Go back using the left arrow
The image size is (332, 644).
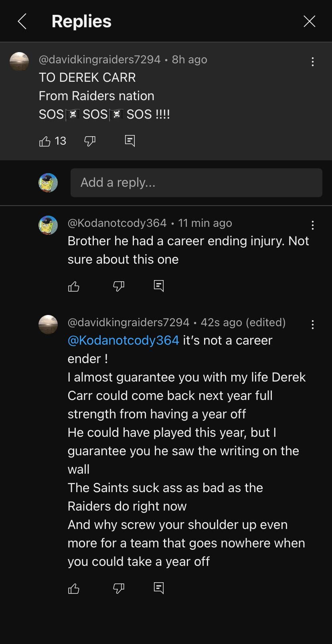22,21
